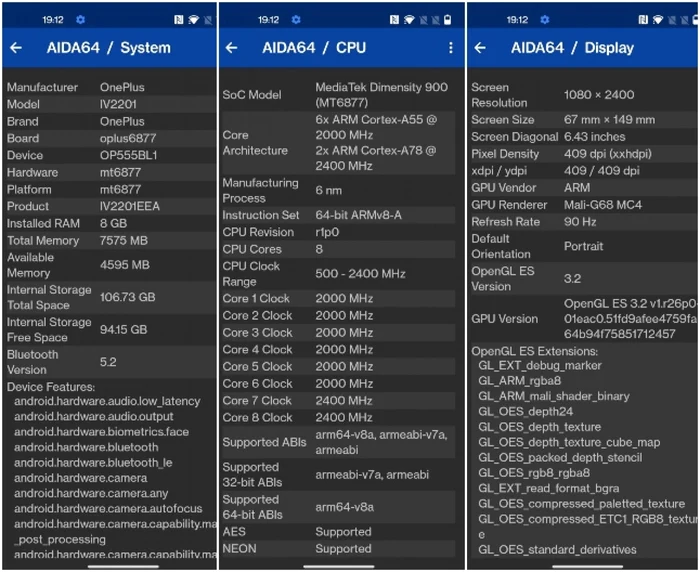Viewport: 700px width, 572px height.
Task: Select the GL_EXT_debug_marker extension entry
Action: pos(540,366)
